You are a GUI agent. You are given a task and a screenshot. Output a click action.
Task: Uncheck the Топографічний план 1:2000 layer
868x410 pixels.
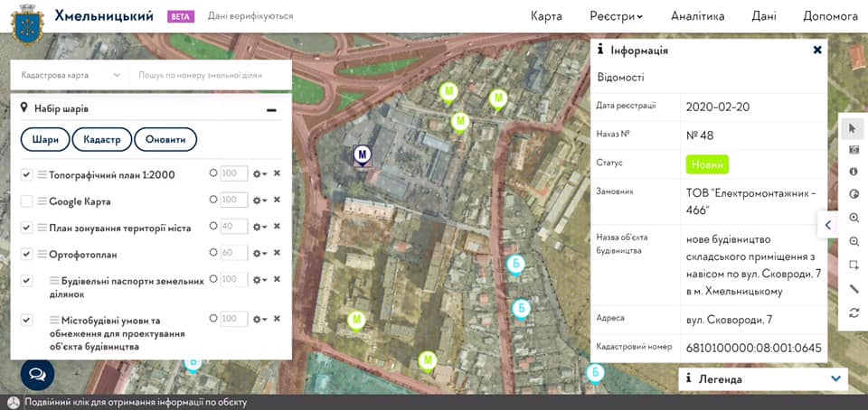[x=27, y=174]
